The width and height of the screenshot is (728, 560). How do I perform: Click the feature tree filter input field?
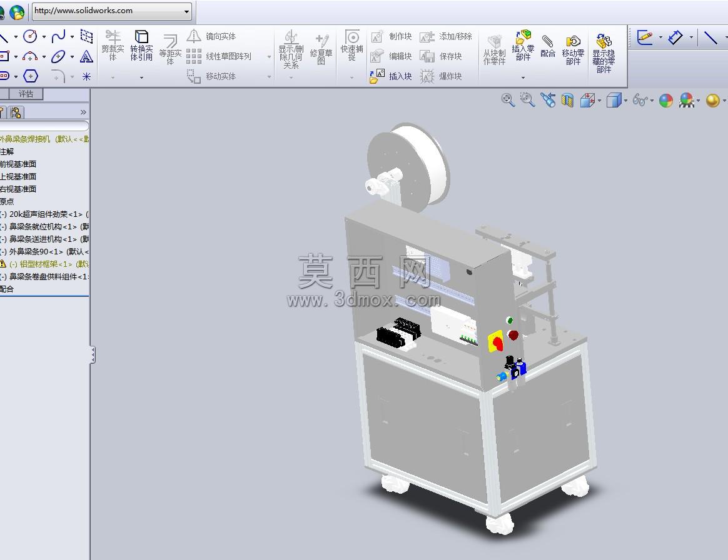tap(44, 126)
